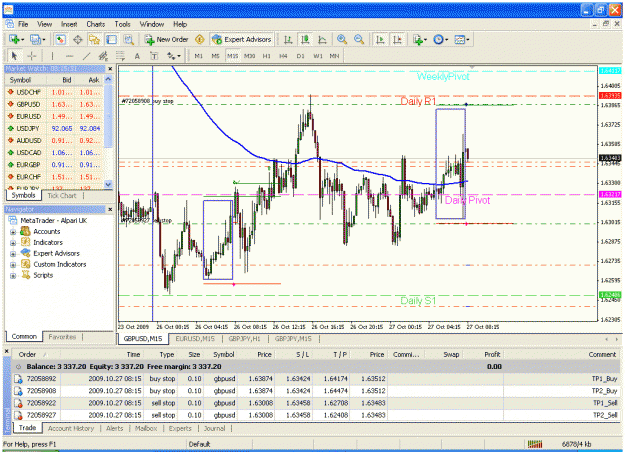The height and width of the screenshot is (452, 625).
Task: Toggle the Terminal panel toolbar icon
Action: click(112, 39)
